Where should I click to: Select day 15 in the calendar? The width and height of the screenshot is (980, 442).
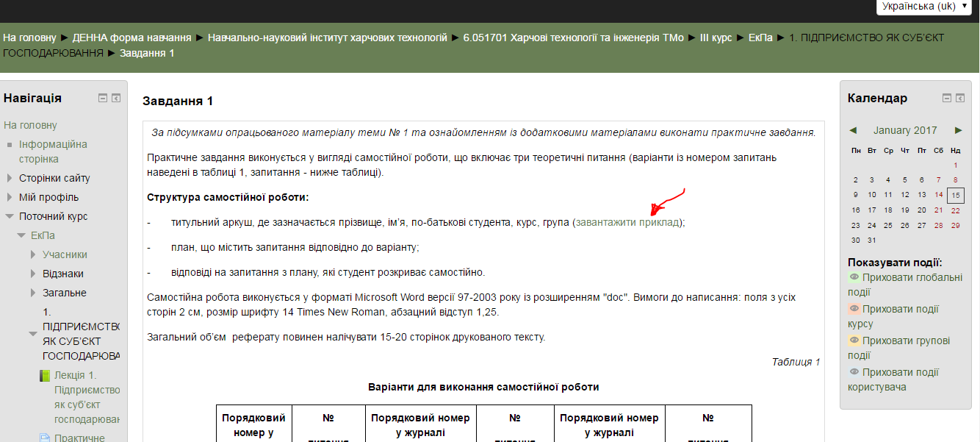click(x=955, y=195)
